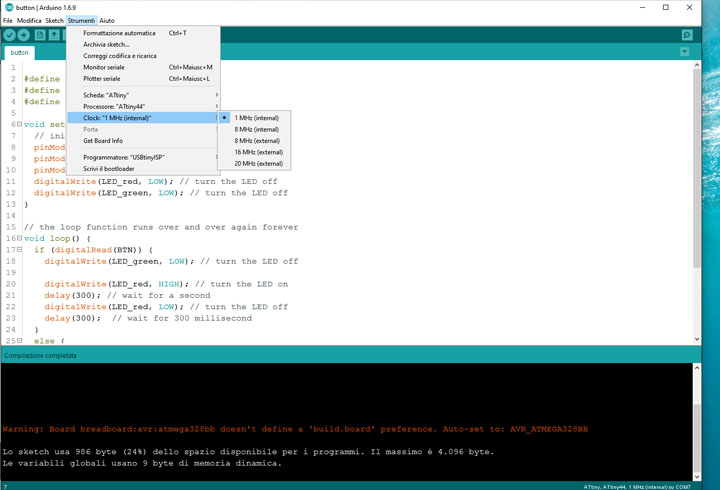Screen dimensions: 720x490
Task: Open Monitor seriale from menu
Action: click(143, 68)
